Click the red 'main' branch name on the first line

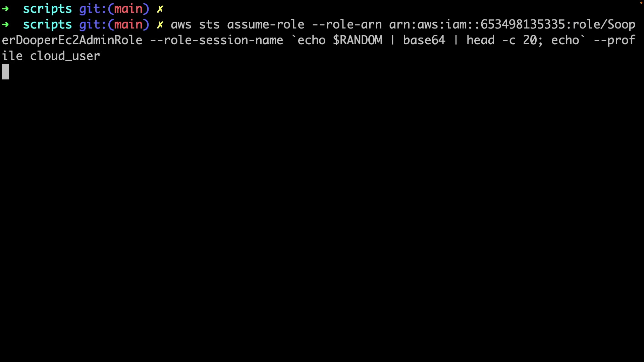click(128, 9)
